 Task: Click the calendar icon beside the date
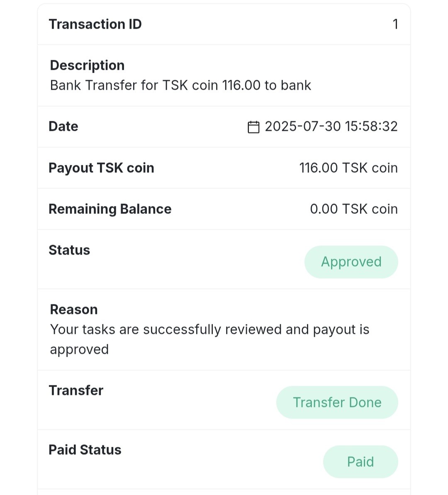[253, 127]
